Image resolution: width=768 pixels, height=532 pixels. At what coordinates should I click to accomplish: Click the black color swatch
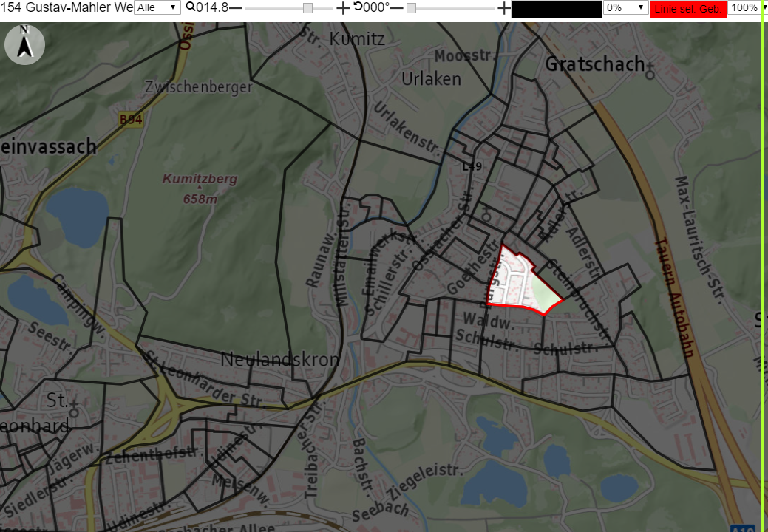[x=557, y=9]
